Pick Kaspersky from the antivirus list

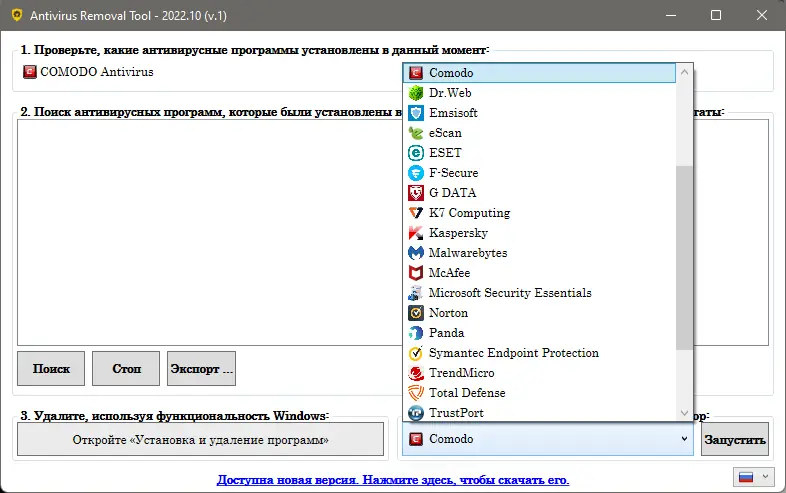pyautogui.click(x=539, y=233)
